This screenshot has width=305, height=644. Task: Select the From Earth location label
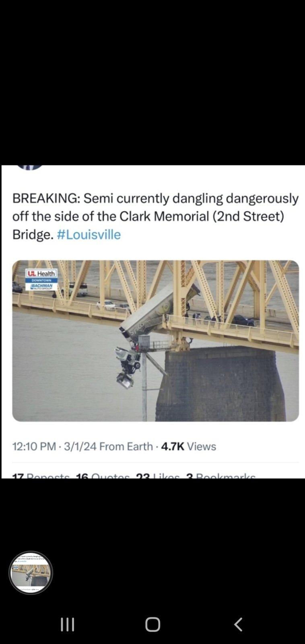click(126, 446)
